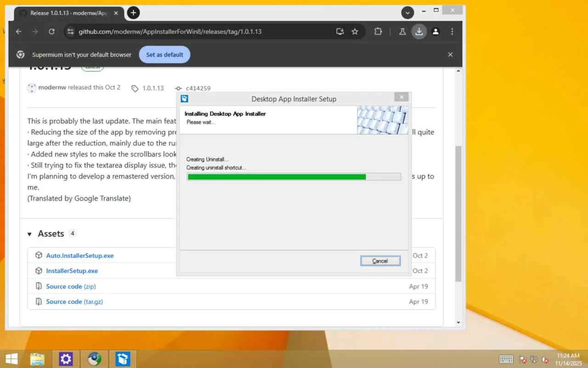Click the package icon beside Auto.InstallerSetup.exe
The image size is (588, 368).
tap(39, 255)
